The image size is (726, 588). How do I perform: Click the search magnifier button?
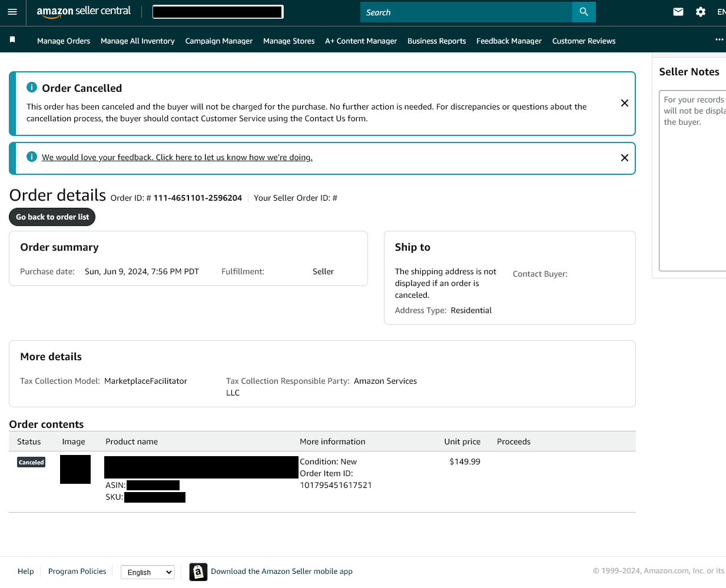pos(584,12)
